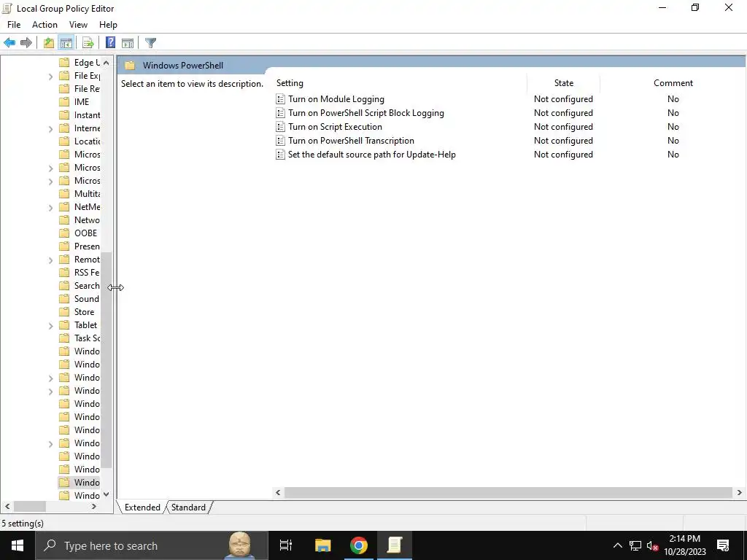Click the taskbar search box
Image resolution: width=747 pixels, height=560 pixels.
pos(152,545)
